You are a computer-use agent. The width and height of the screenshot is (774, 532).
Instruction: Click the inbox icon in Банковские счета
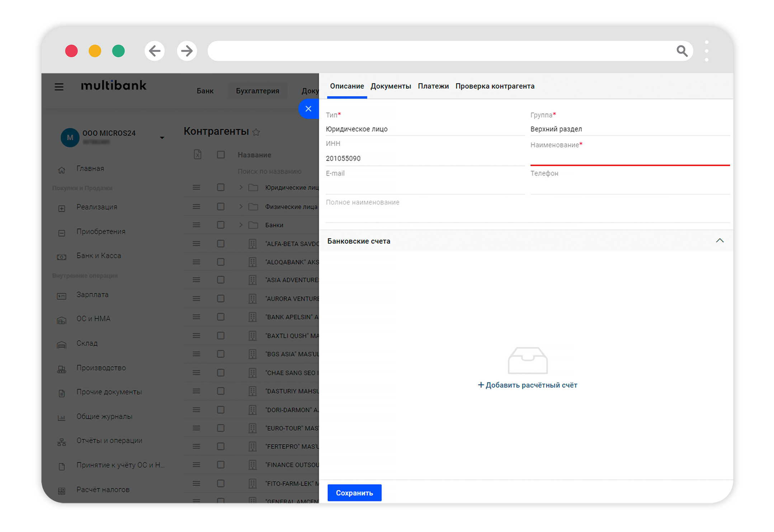pos(528,360)
